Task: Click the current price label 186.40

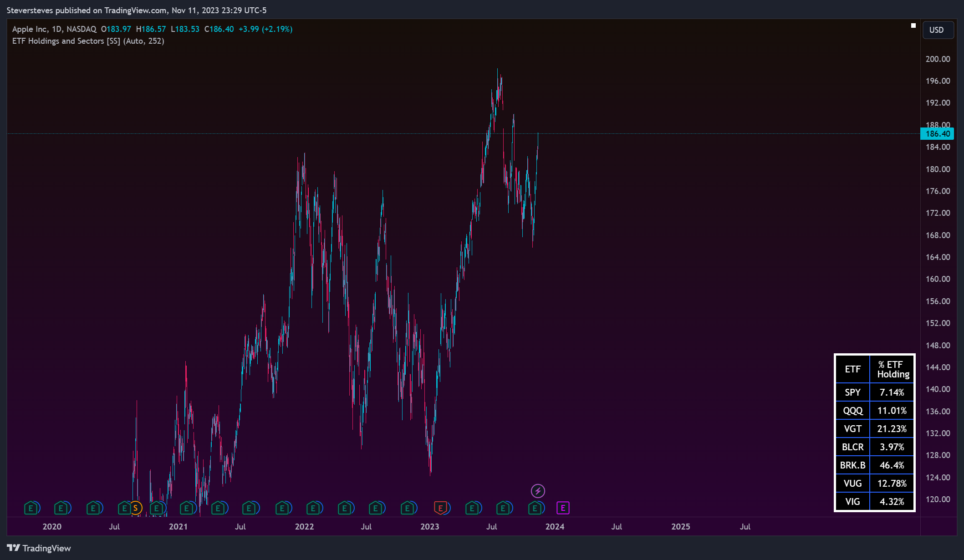Action: (x=937, y=134)
